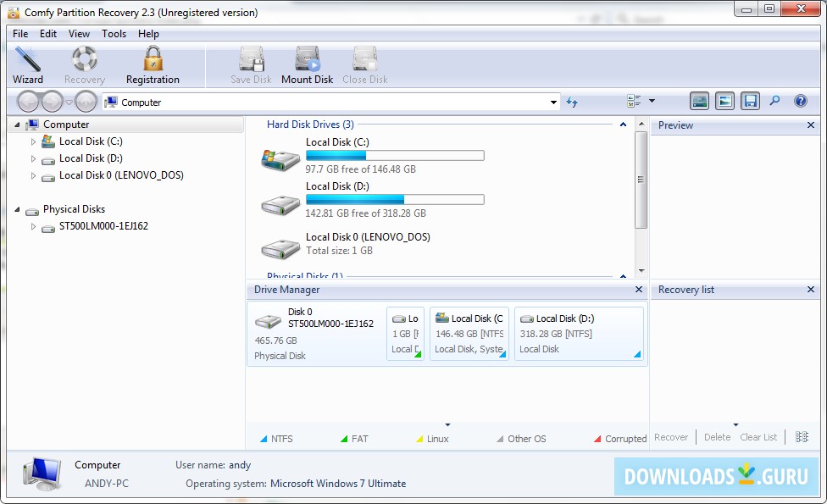Expand ST500LM000-1EJ162 in the tree
This screenshot has width=827, height=504.
tap(33, 227)
